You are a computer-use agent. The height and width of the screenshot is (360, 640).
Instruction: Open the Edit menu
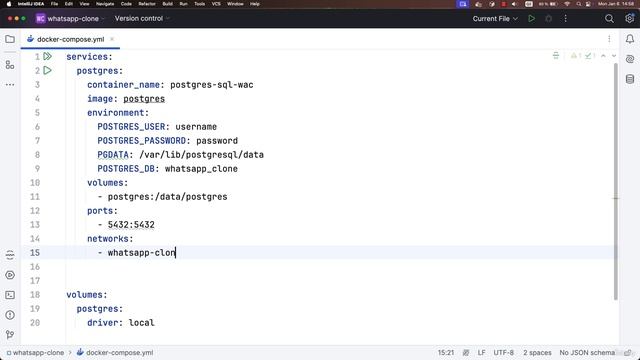[69, 4]
